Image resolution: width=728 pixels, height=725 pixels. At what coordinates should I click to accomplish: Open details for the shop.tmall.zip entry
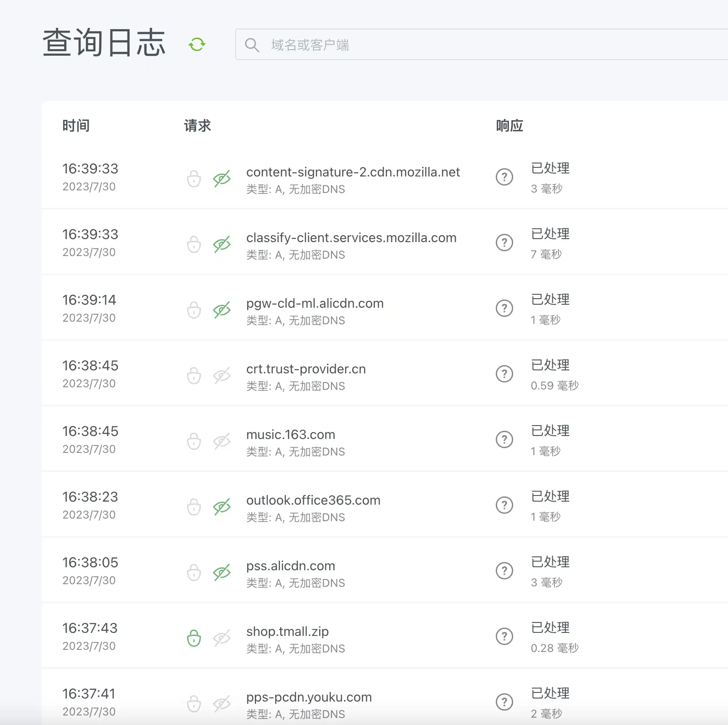tap(287, 632)
